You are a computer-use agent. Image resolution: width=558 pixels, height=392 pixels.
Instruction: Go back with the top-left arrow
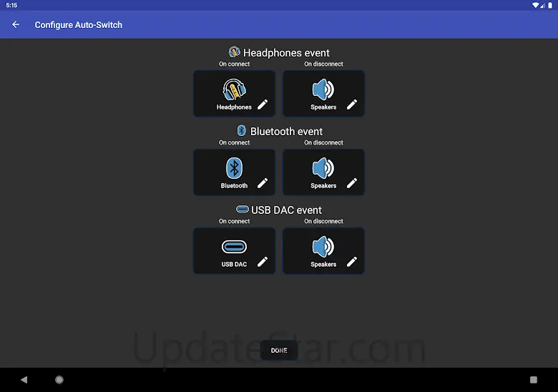[x=16, y=24]
